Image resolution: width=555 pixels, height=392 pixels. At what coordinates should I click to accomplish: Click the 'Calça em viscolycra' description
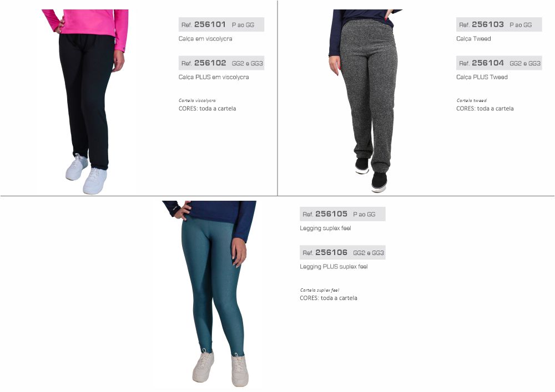click(x=205, y=38)
